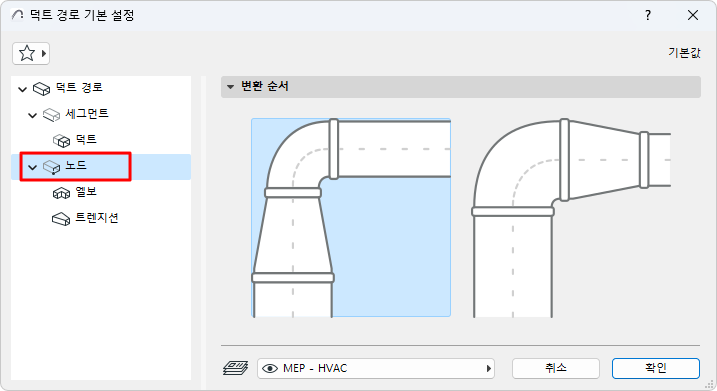The image size is (717, 391).
Task: Click the help question mark
Action: [648, 15]
